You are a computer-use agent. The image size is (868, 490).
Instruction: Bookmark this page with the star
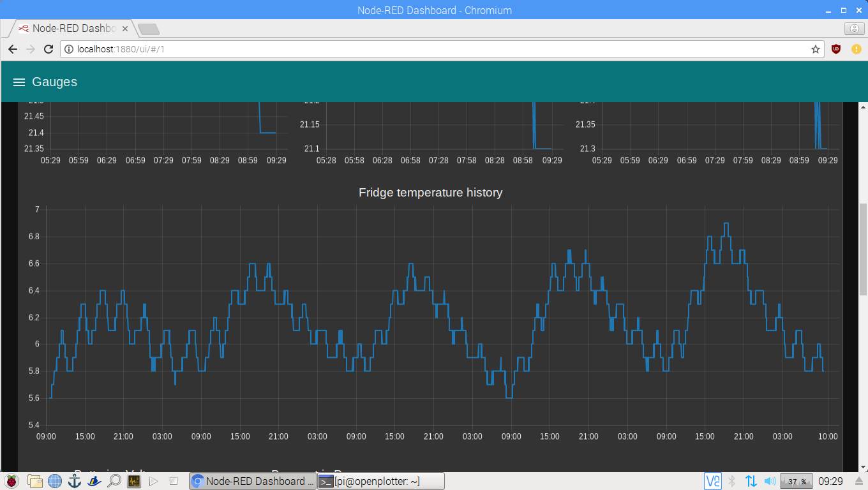pos(815,49)
